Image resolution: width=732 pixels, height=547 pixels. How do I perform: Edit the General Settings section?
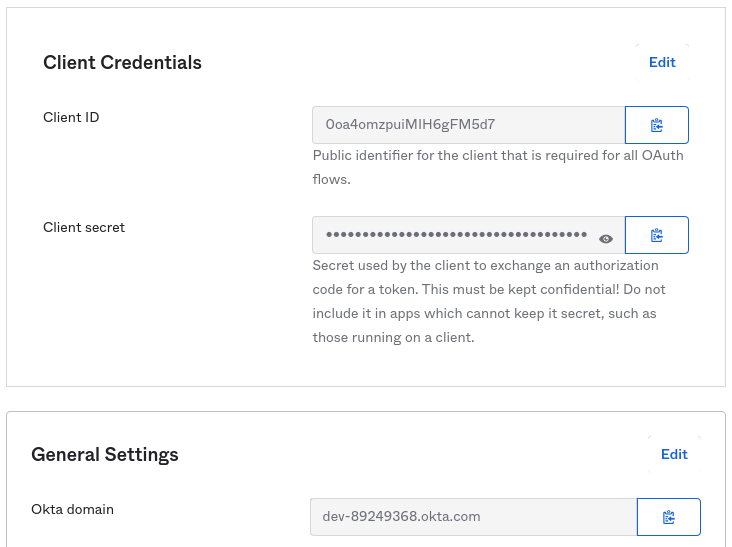[x=674, y=454]
